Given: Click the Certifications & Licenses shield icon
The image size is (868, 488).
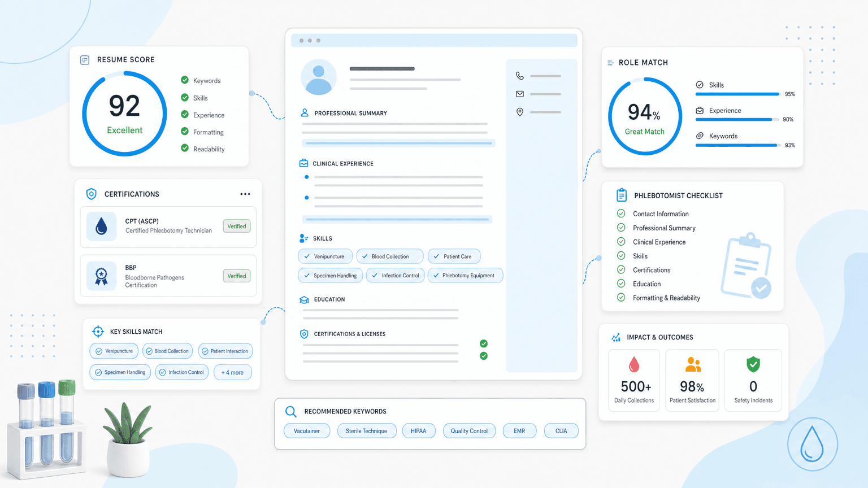Looking at the screenshot, I should click(x=304, y=334).
